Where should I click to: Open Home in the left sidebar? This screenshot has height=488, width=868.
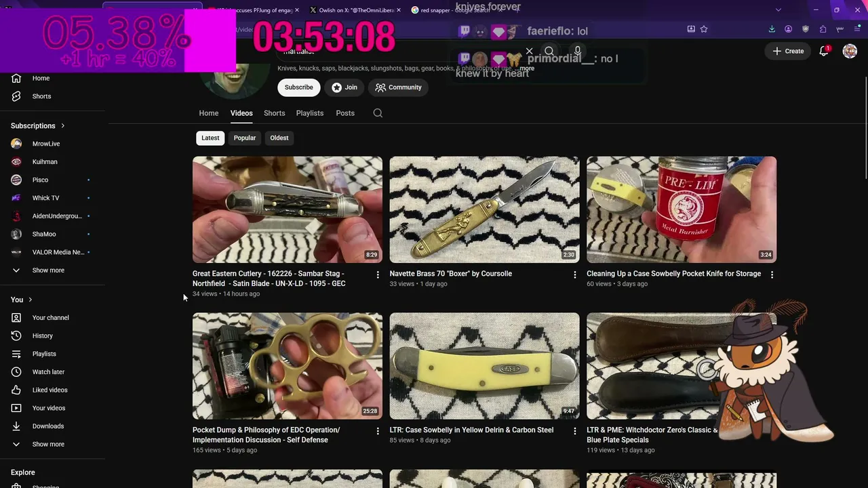click(x=41, y=78)
